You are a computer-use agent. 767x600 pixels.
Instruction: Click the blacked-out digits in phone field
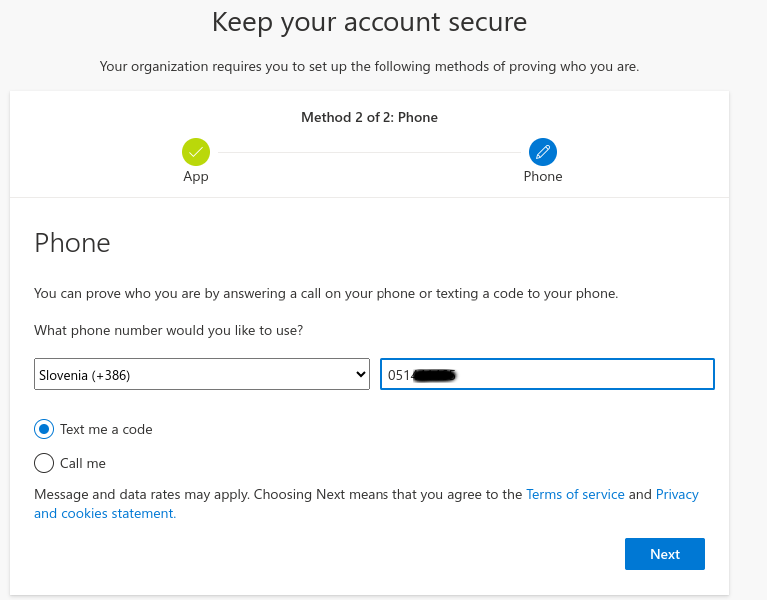coord(434,375)
